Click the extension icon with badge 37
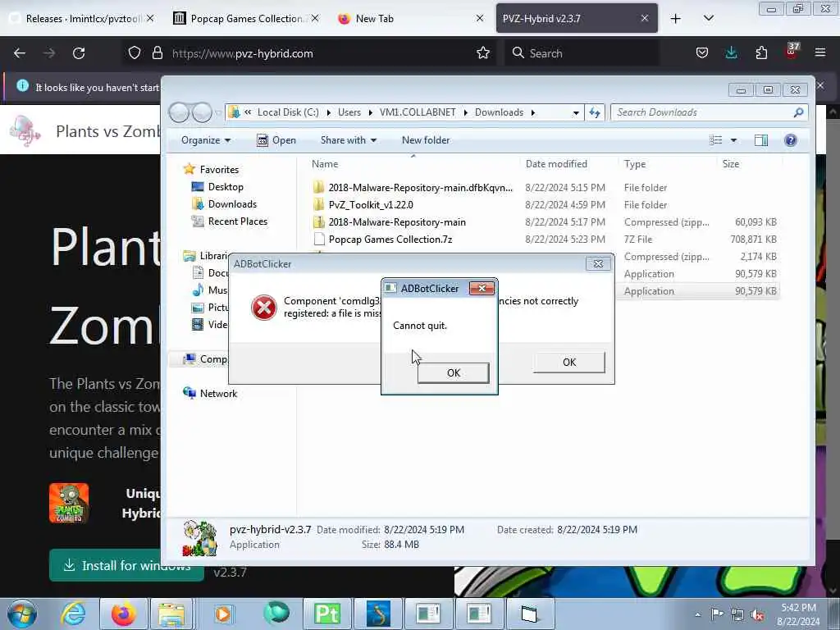The image size is (840, 630). [792, 51]
